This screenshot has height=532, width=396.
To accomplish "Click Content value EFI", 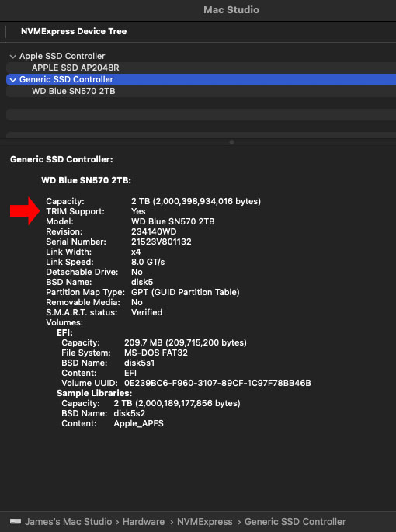I will [x=130, y=374].
